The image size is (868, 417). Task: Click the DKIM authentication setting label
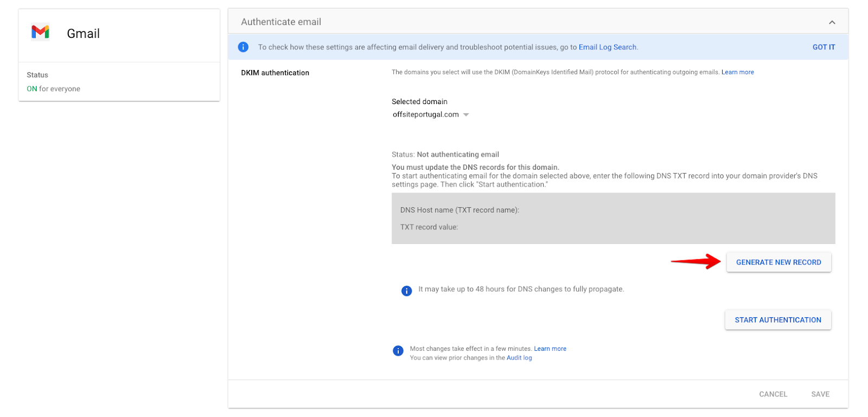[x=275, y=73]
